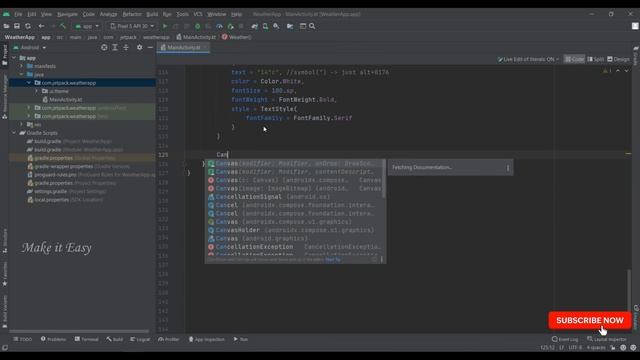Open documentation popup options dots
Screen dimensions: 640x360
tap(508, 168)
